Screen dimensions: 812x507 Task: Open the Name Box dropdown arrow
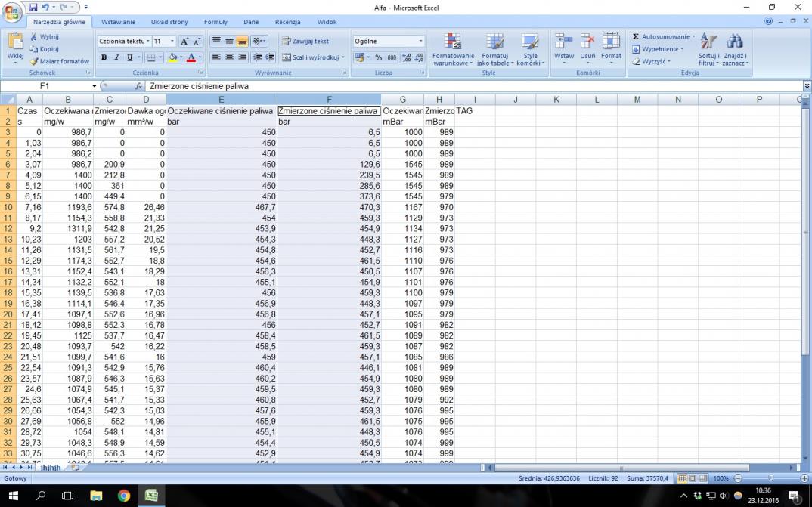tap(95, 86)
